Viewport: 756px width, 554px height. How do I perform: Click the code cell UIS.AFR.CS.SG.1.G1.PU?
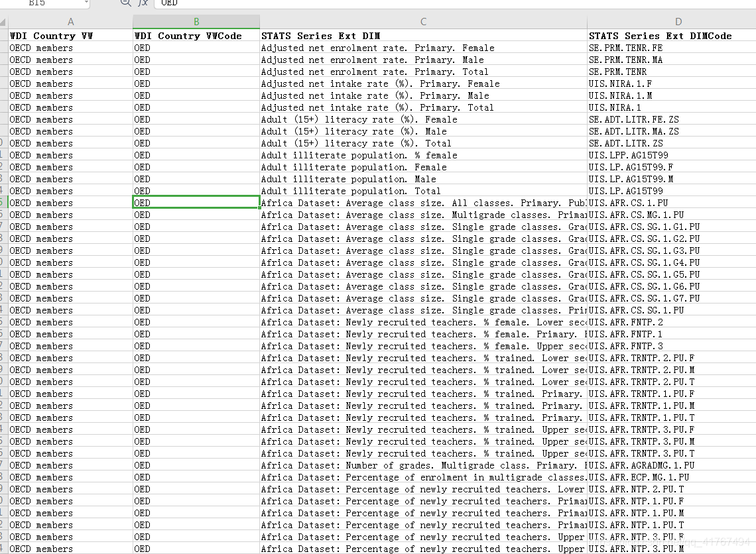(672, 227)
